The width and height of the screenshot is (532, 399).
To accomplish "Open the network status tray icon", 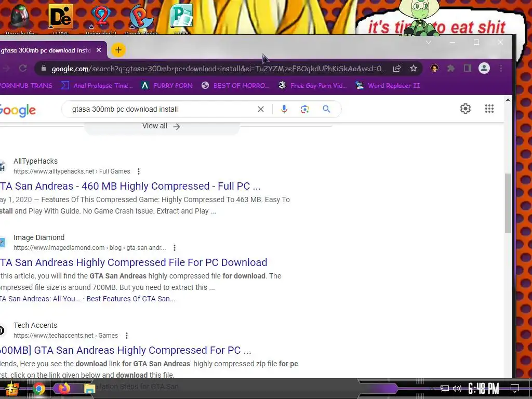I will (x=445, y=389).
